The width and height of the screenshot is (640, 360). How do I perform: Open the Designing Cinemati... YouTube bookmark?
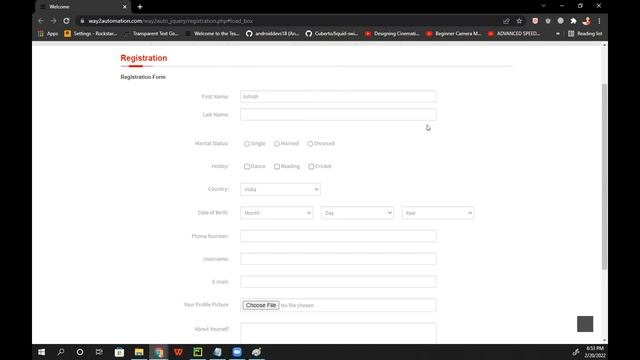[392, 33]
